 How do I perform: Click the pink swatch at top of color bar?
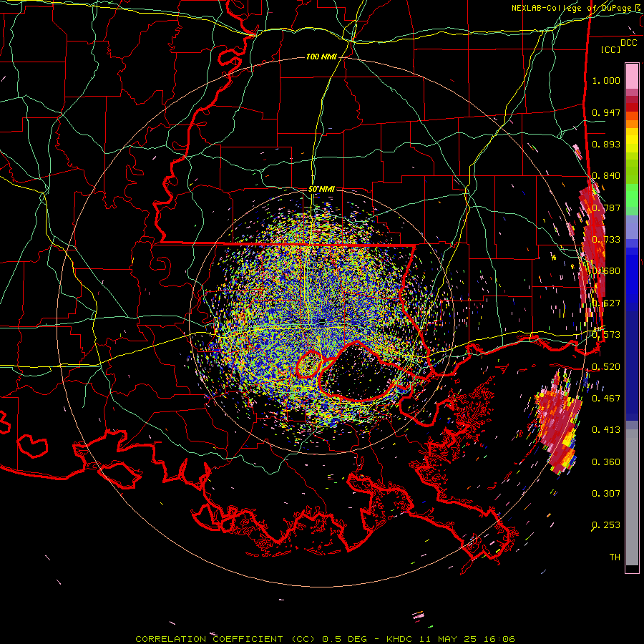coord(632,76)
